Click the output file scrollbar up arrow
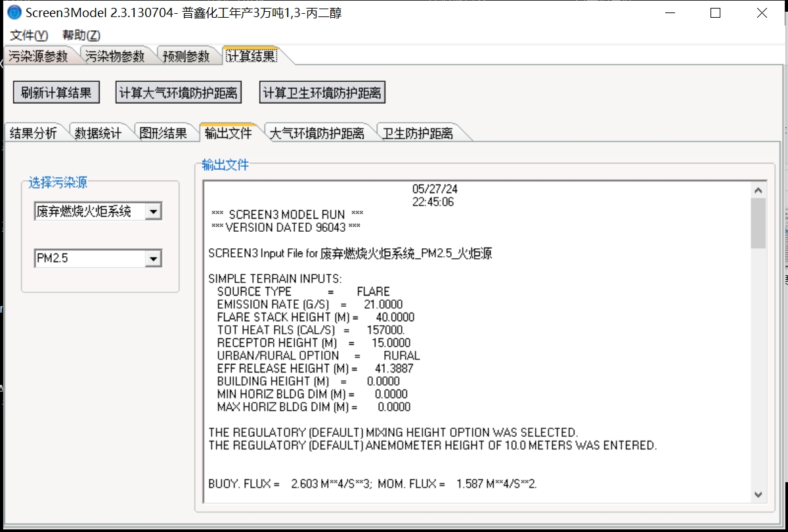This screenshot has height=532, width=788. (758, 190)
